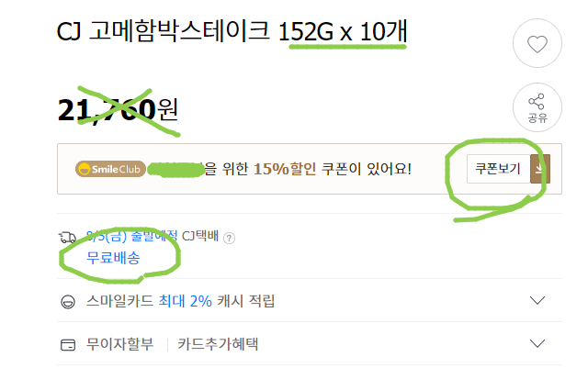Select the 무이자할부 item
Viewport: 588px width, 368px height.
[x=120, y=344]
